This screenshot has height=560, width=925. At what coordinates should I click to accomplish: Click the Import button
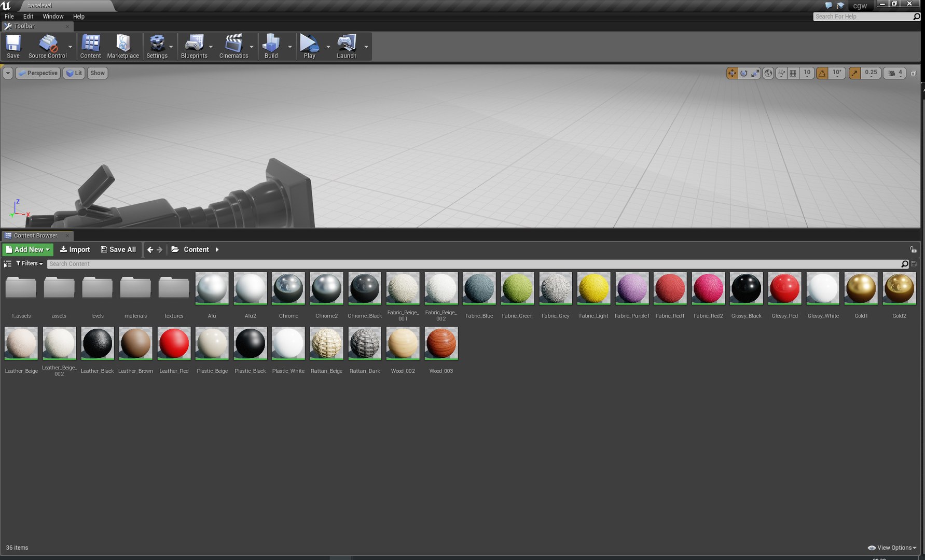click(75, 249)
